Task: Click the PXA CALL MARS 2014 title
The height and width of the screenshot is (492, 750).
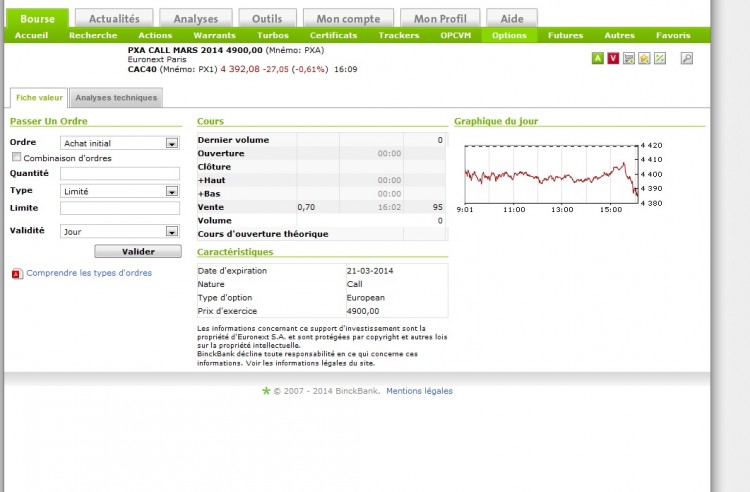Action: click(x=195, y=50)
